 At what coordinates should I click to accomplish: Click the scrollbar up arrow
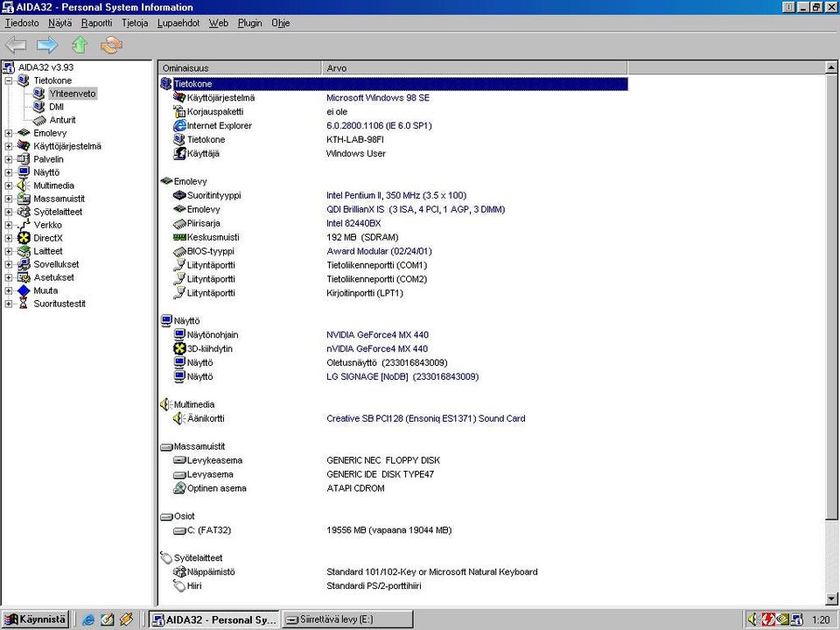[x=831, y=67]
